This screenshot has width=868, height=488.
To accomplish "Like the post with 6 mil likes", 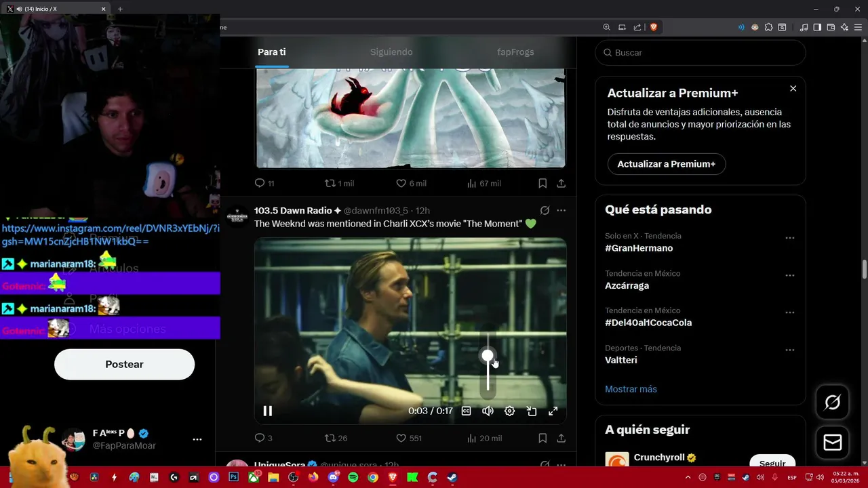I will (411, 184).
